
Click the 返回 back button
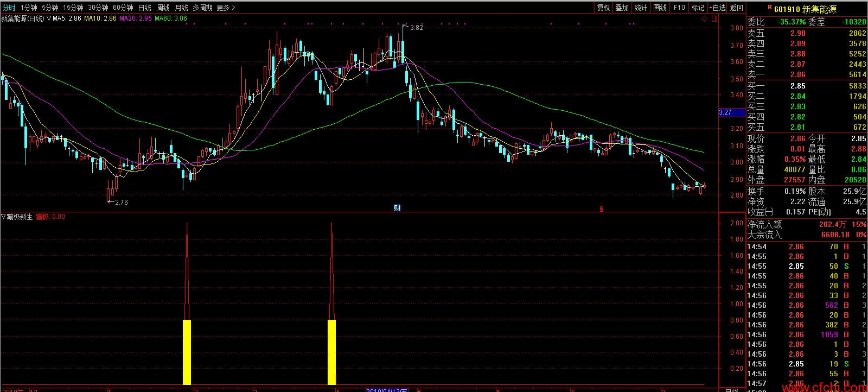click(737, 8)
